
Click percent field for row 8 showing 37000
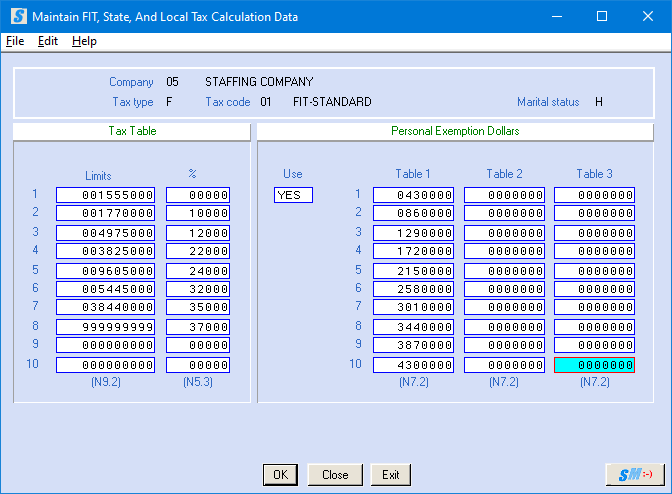(198, 327)
